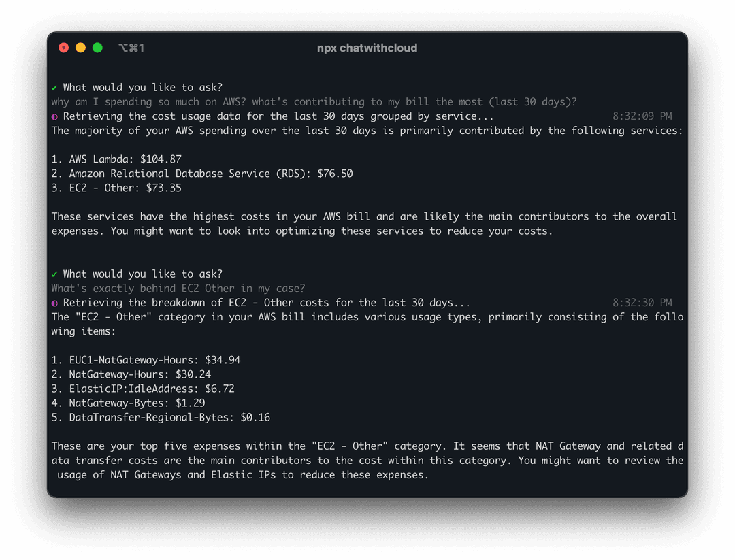This screenshot has height=560, width=735.
Task: Click the green checkmark before the first question prompt
Action: (54, 87)
